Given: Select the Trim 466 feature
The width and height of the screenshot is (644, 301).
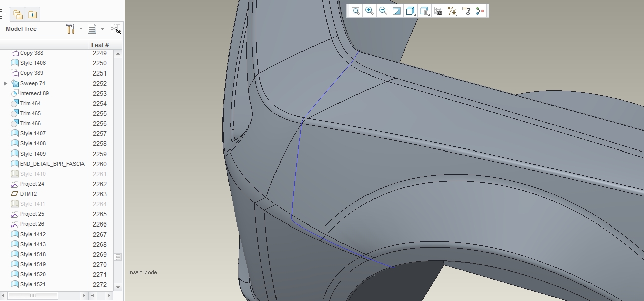Looking at the screenshot, I should click(30, 123).
